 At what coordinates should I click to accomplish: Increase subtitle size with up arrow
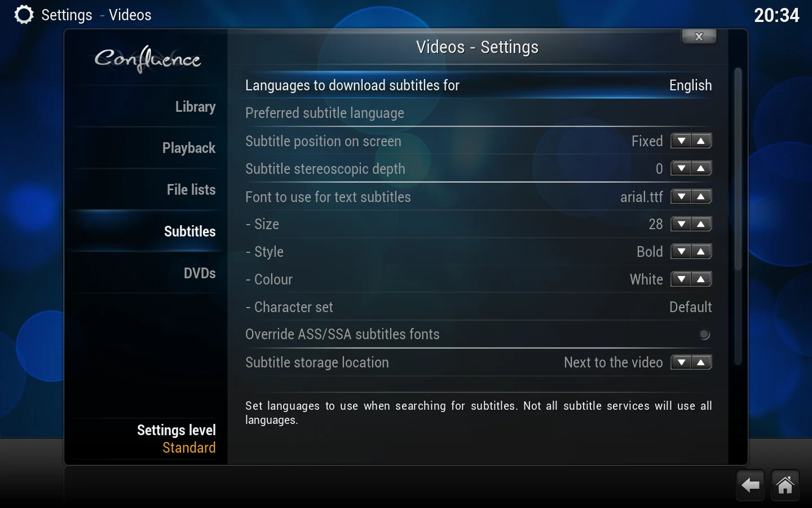[x=701, y=225]
